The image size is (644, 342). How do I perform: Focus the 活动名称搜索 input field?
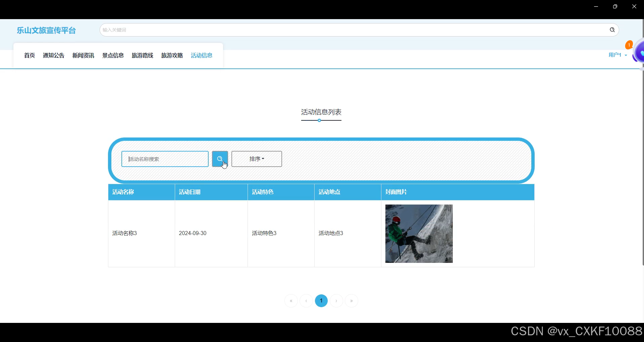coord(165,159)
